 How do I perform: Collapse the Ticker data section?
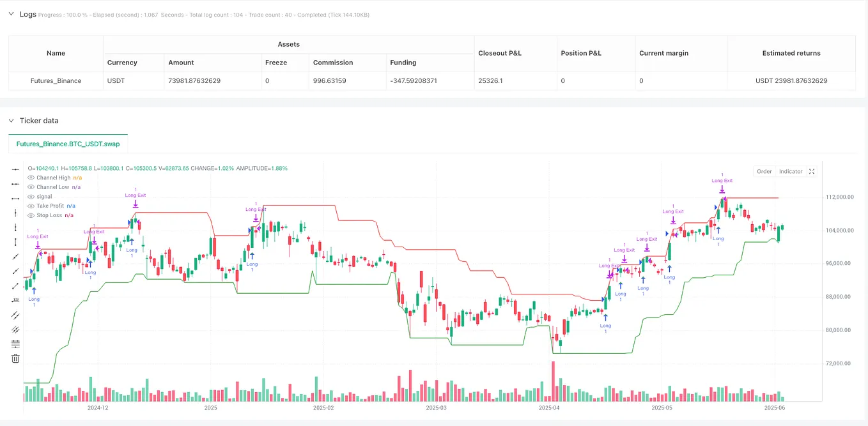(x=10, y=121)
